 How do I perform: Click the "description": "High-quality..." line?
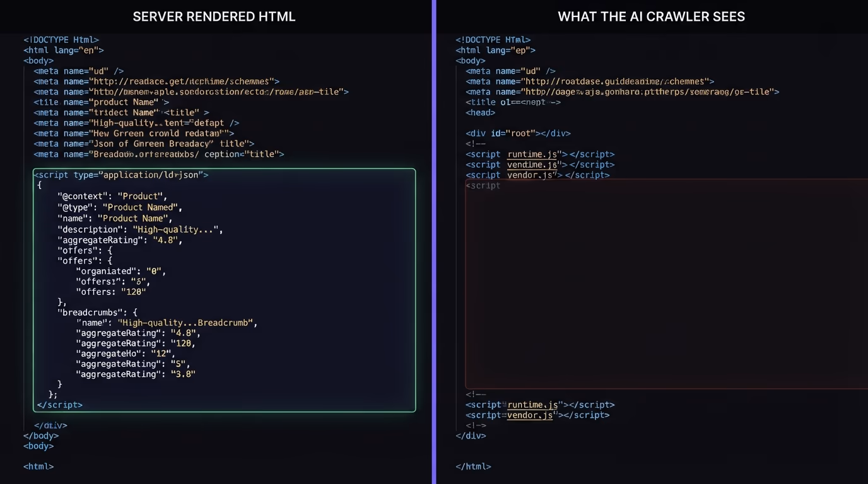pyautogui.click(x=140, y=229)
